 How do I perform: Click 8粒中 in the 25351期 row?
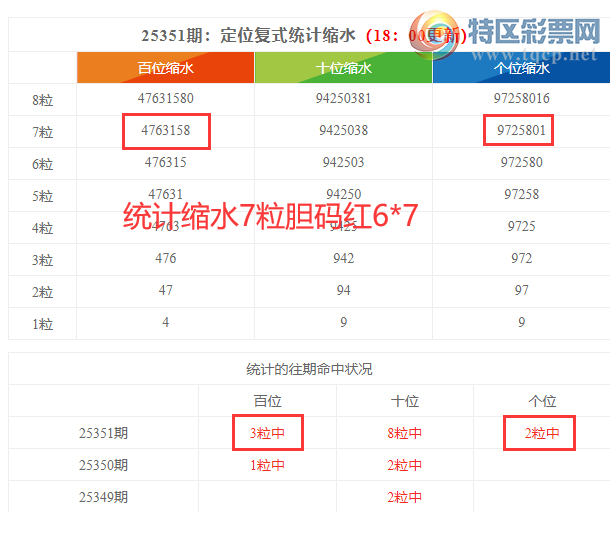(x=405, y=433)
